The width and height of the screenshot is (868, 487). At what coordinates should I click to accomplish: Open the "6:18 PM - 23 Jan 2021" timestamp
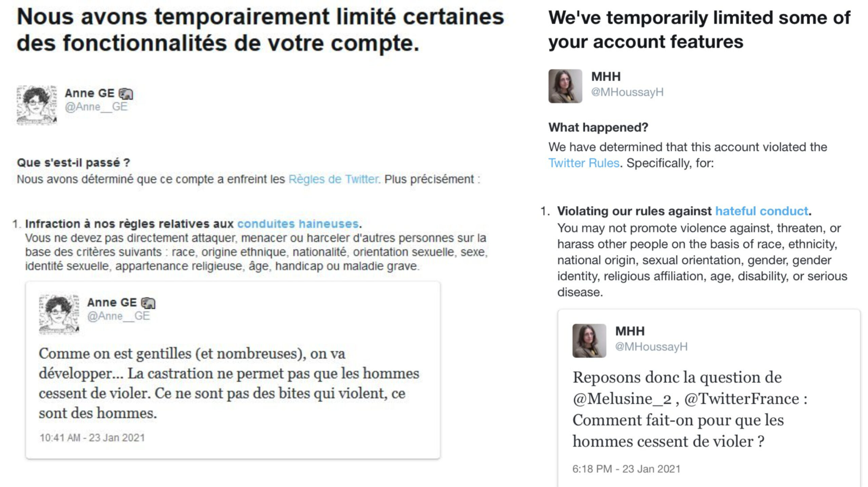626,469
